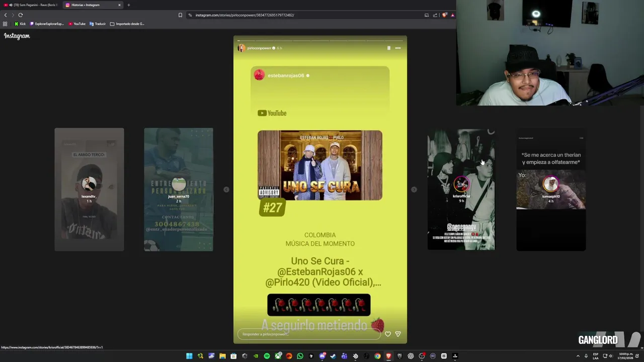Screen dimensions: 644x362
Task: Mute audio on the Sam Paganini tab
Action: 11,5
